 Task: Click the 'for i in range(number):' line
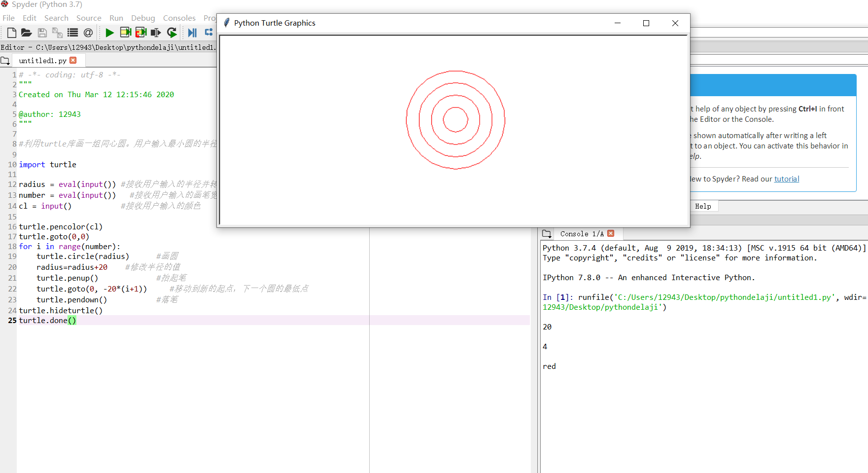(69, 246)
